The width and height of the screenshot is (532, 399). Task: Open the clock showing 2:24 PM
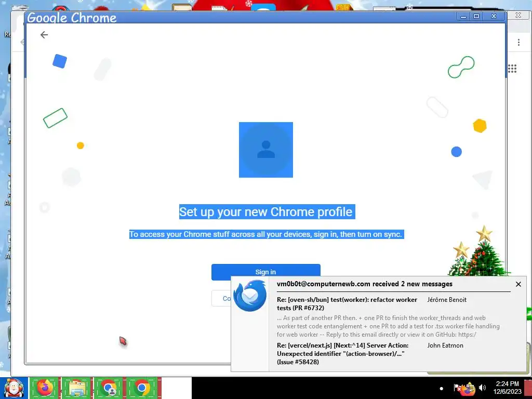tap(507, 388)
